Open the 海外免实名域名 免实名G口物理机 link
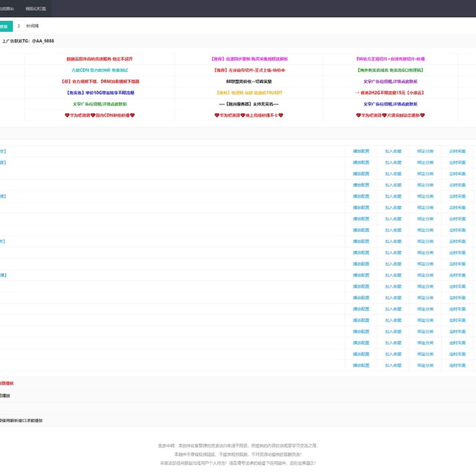Image resolution: width=476 pixels, height=476 pixels. click(390, 70)
